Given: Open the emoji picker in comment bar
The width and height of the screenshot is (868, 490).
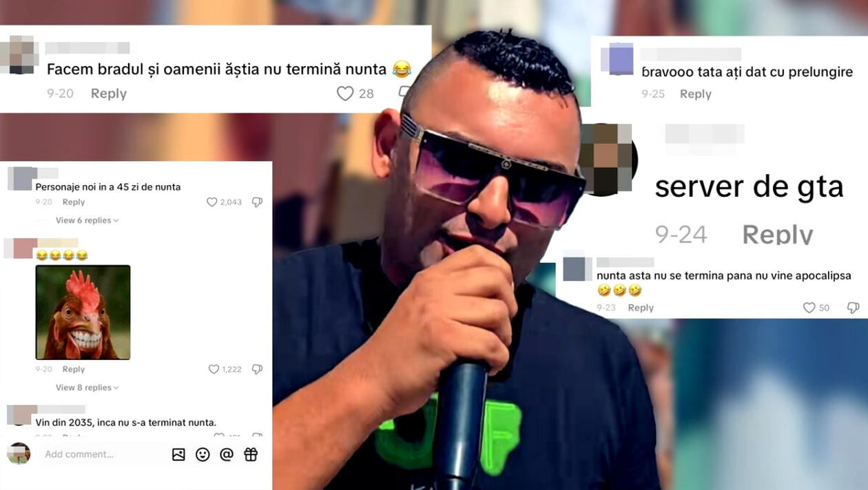Looking at the screenshot, I should point(203,454).
